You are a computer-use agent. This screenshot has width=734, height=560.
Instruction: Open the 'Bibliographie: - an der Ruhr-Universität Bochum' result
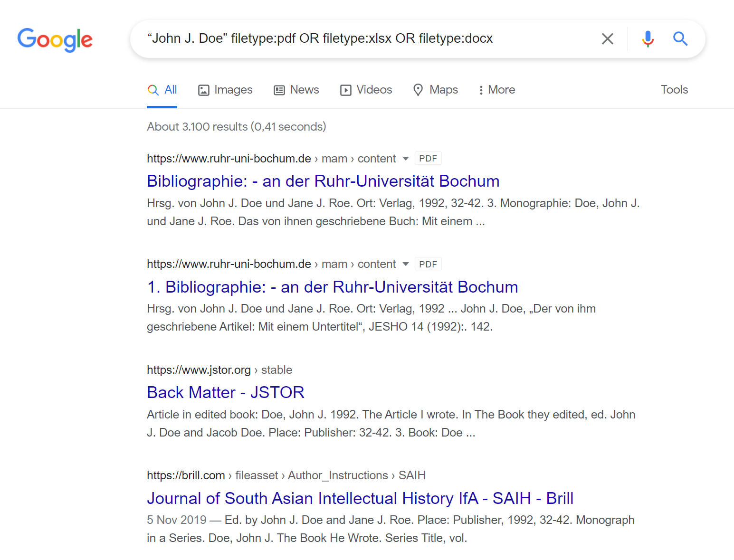click(323, 181)
